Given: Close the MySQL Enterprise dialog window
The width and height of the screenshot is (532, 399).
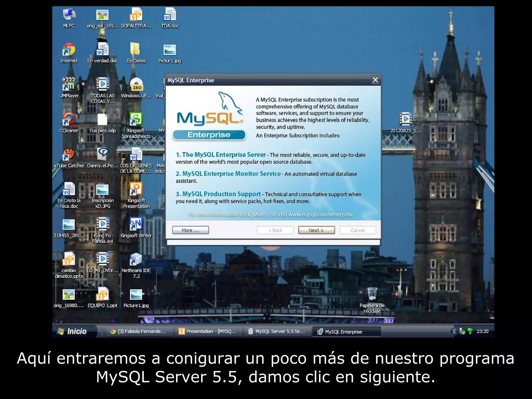Looking at the screenshot, I should (375, 80).
